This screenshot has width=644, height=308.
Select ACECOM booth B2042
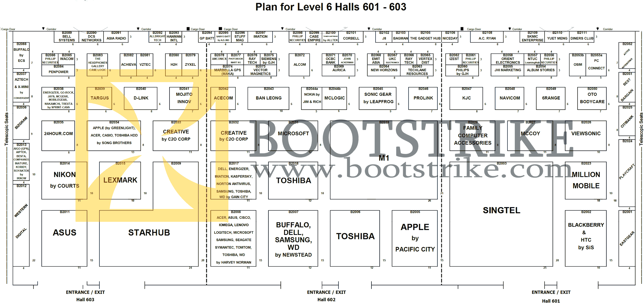pos(223,98)
